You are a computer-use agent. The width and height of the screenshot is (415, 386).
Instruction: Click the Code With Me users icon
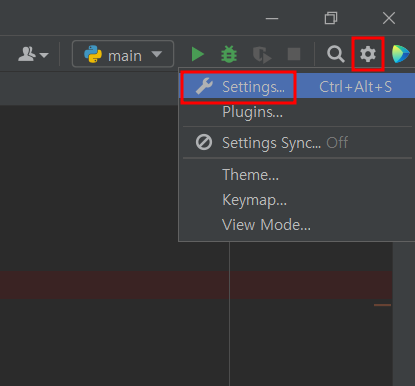27,54
